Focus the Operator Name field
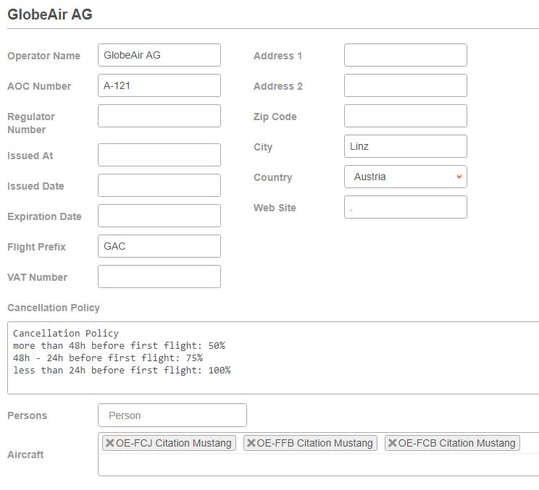 159,55
